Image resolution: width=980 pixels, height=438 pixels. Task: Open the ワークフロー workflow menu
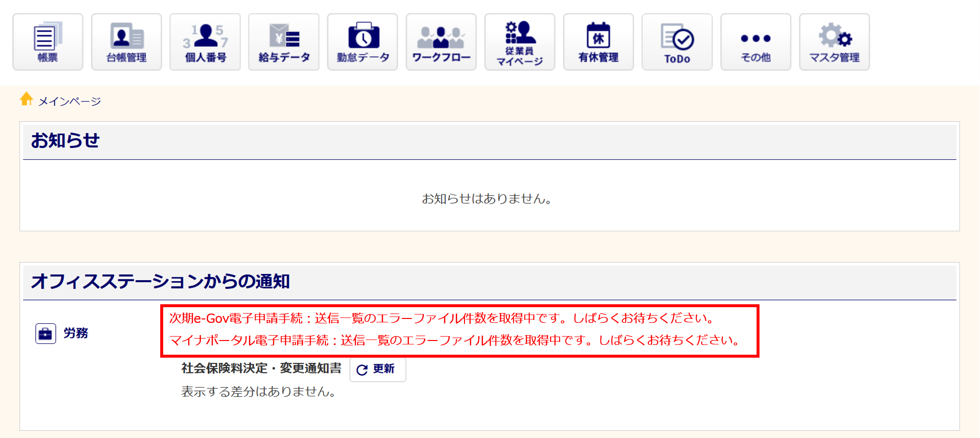pyautogui.click(x=441, y=42)
